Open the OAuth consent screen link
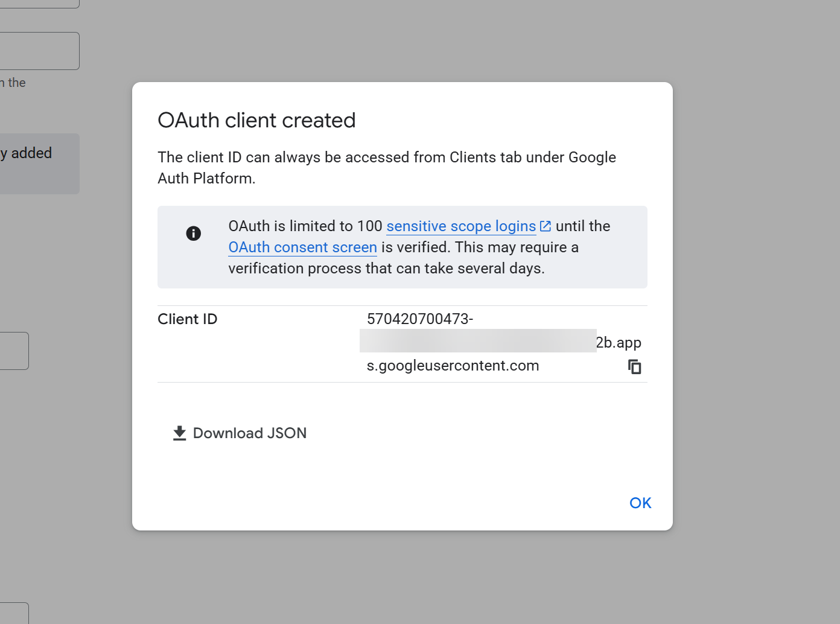This screenshot has height=624, width=840. click(302, 247)
